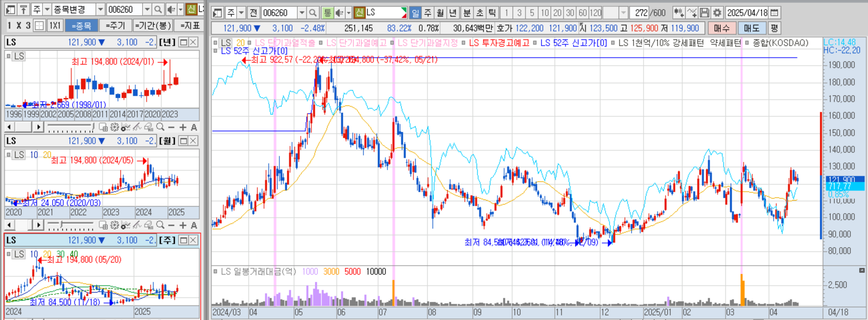Click zoom magnifier under yearly mini chart

click(x=160, y=127)
